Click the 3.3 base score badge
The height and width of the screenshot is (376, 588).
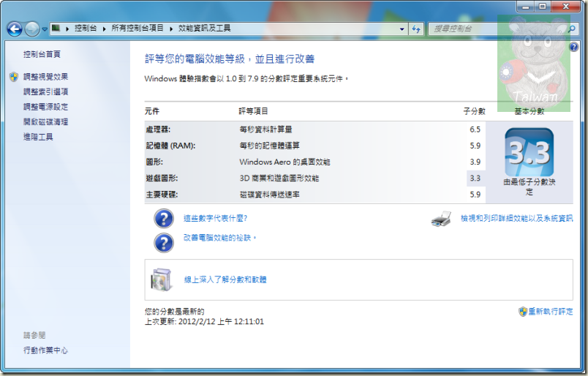(x=529, y=152)
